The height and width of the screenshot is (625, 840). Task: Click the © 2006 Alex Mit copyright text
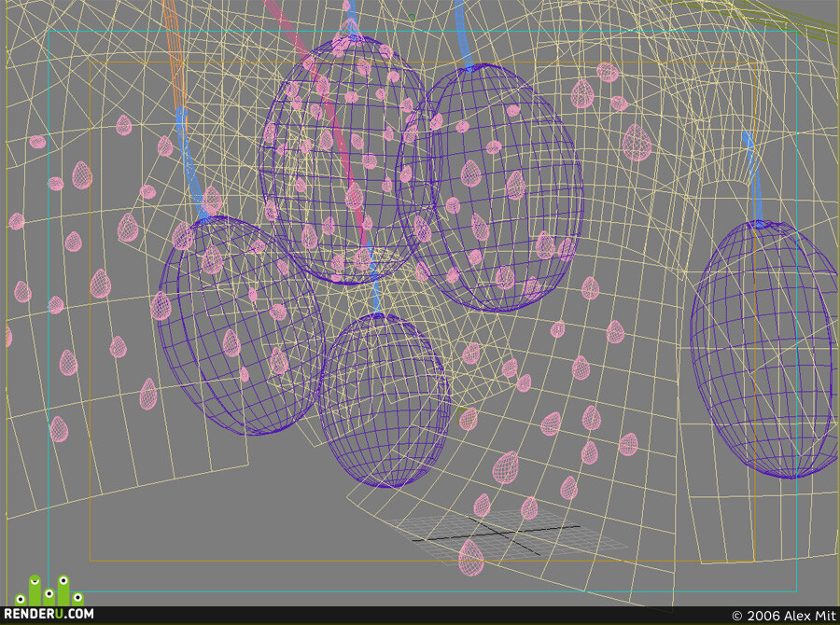783,616
